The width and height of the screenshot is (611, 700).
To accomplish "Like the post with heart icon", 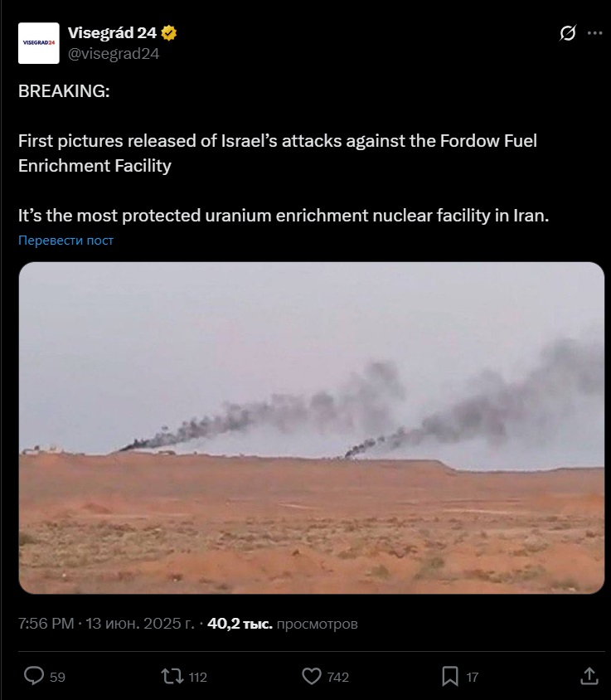I will click(312, 676).
